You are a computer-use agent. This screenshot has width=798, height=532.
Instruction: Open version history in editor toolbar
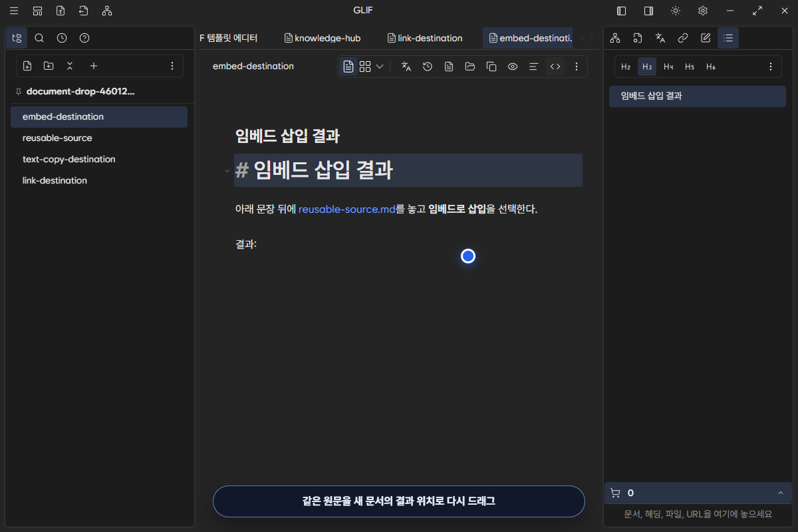428,66
